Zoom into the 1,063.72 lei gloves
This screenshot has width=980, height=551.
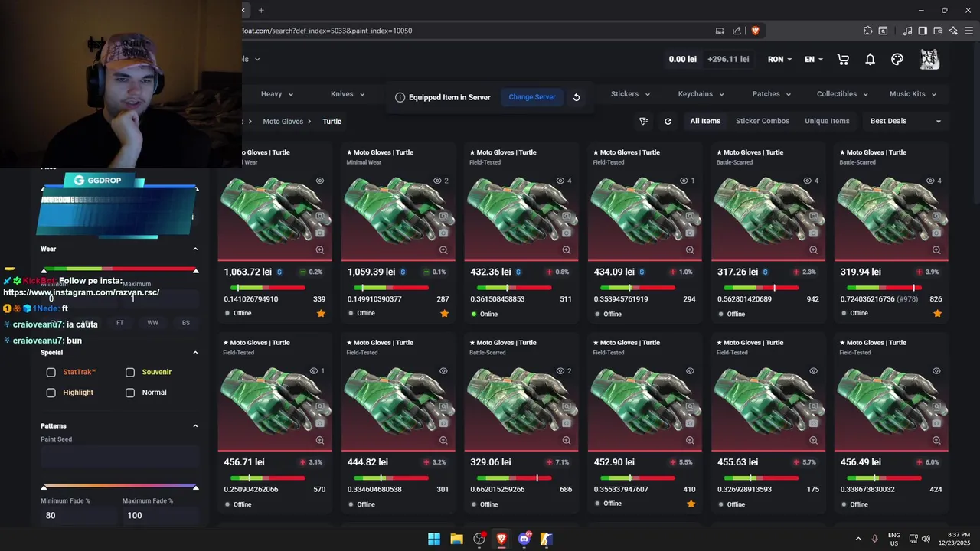pyautogui.click(x=320, y=249)
